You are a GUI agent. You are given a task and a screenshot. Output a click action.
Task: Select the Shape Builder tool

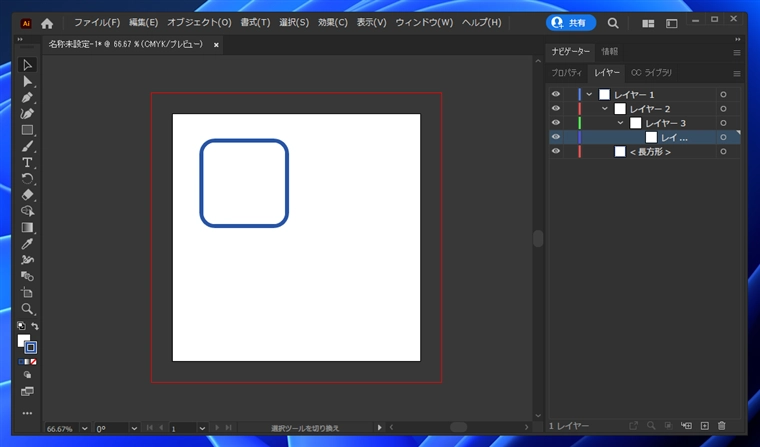click(x=27, y=211)
